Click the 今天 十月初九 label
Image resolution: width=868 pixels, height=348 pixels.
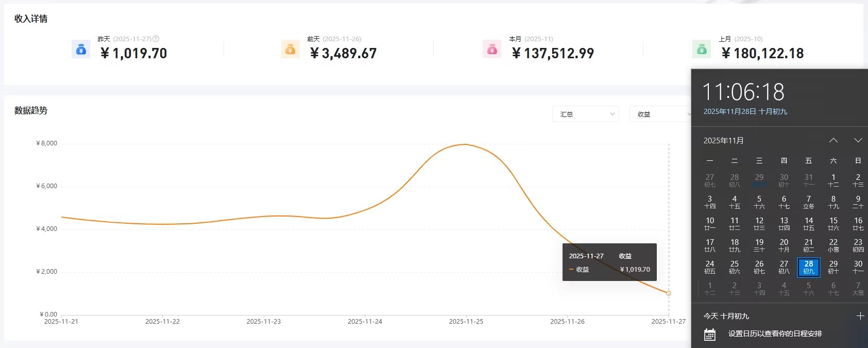point(726,316)
